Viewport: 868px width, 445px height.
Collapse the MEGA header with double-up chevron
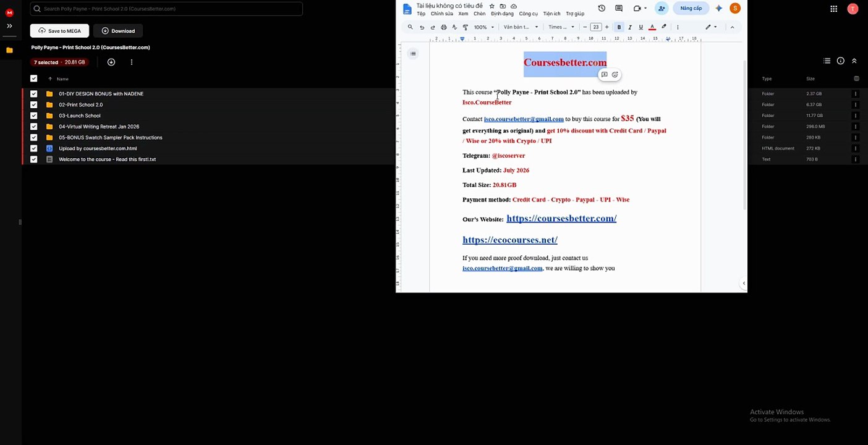pyautogui.click(x=854, y=61)
